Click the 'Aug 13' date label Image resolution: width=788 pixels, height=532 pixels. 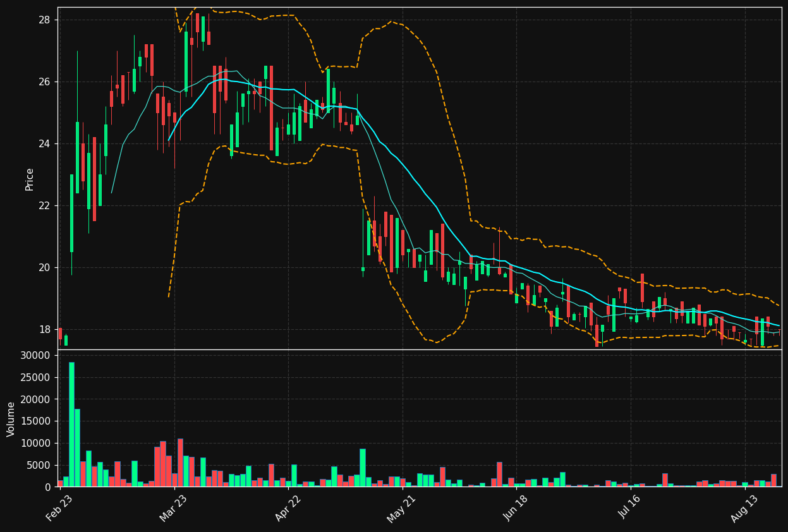click(744, 509)
